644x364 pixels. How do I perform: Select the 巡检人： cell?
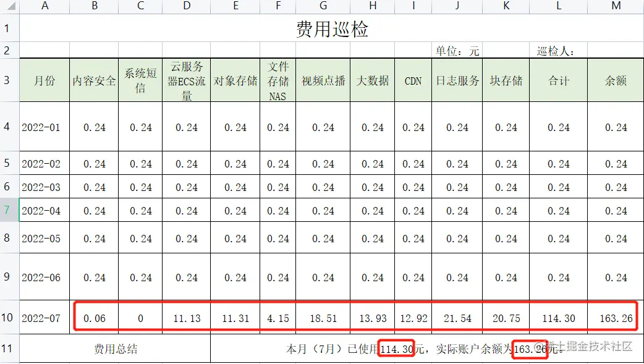pyautogui.click(x=557, y=50)
